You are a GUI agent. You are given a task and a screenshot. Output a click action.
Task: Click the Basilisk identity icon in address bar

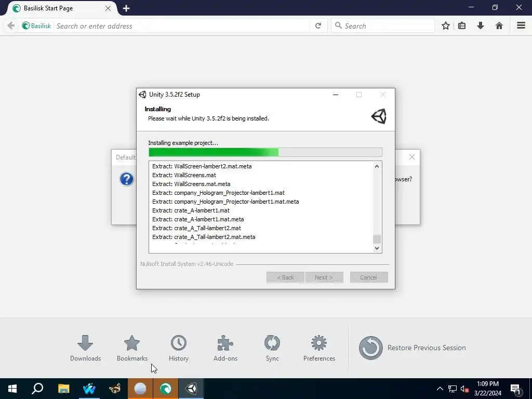click(37, 26)
